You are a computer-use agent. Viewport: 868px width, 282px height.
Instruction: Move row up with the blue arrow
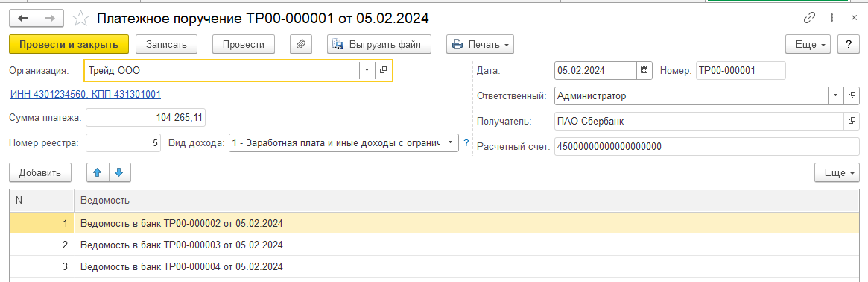pos(98,172)
